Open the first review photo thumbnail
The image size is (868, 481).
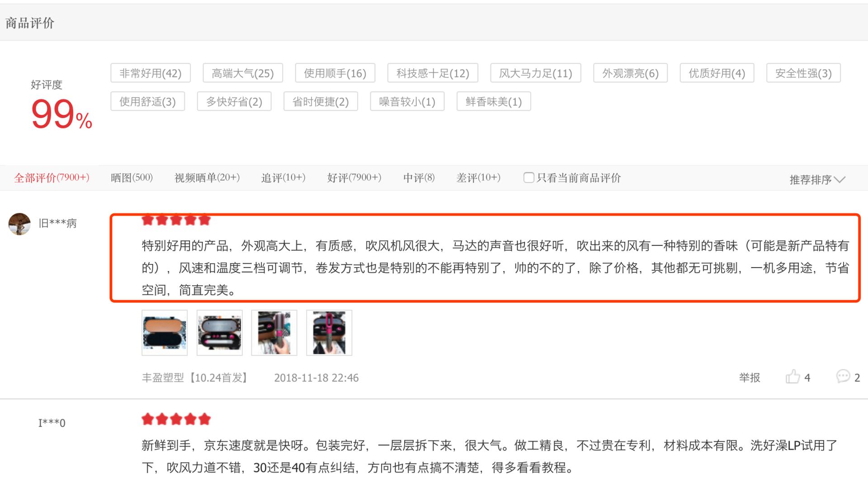164,332
